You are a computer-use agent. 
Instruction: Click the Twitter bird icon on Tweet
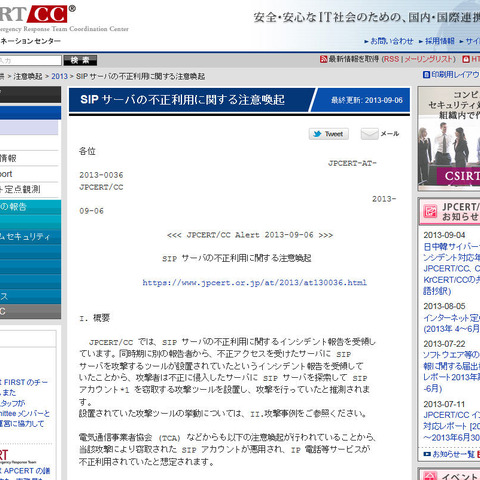(317, 134)
